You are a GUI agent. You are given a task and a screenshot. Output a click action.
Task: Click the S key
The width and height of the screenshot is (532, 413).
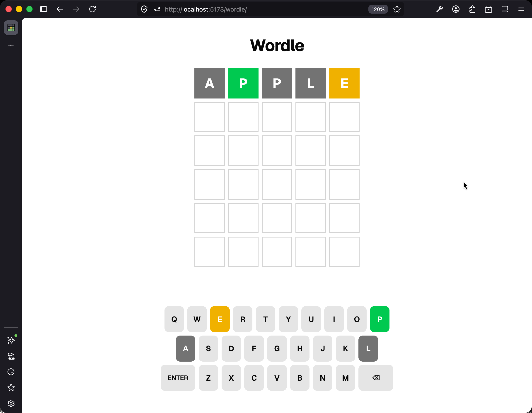[208, 348]
